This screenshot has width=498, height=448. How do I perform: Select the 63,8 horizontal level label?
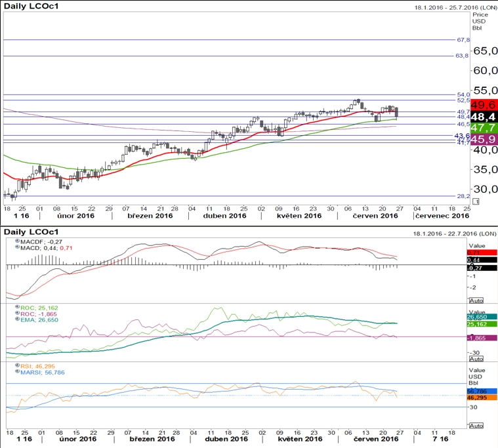click(462, 56)
